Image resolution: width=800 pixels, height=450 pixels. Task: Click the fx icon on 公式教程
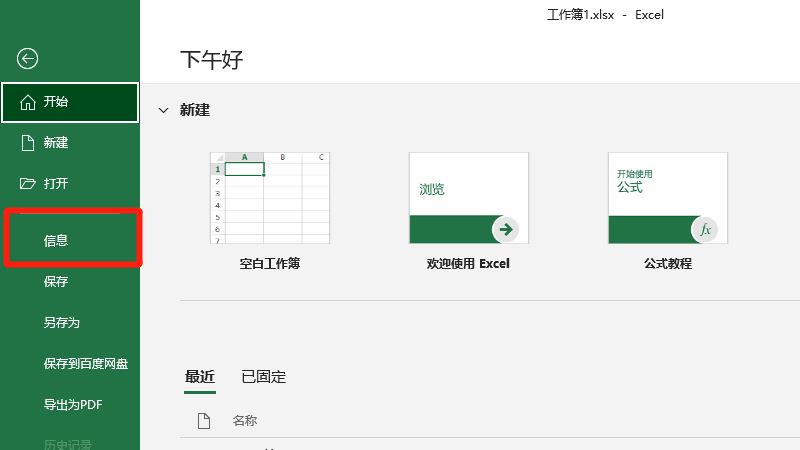click(x=704, y=229)
